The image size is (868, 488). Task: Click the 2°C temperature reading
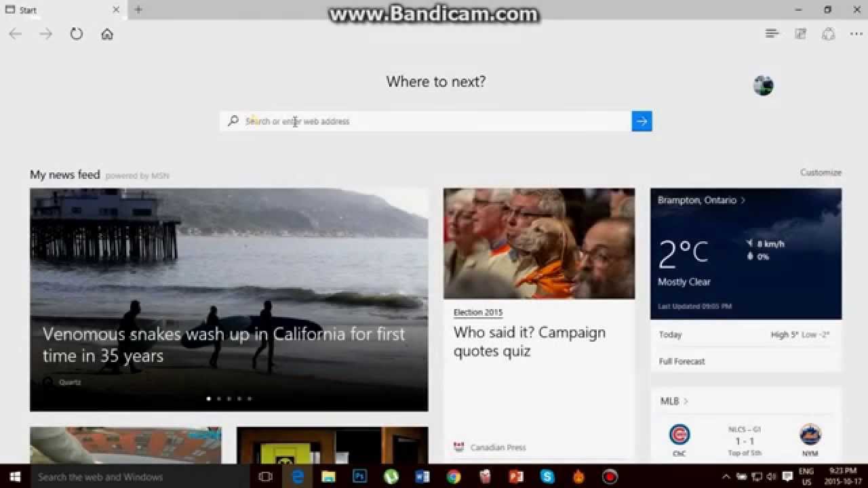tap(683, 254)
